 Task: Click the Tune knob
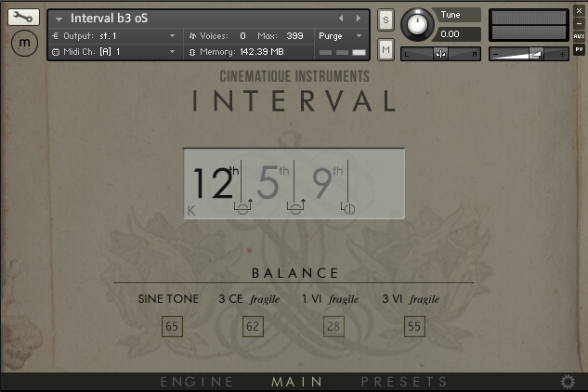pyautogui.click(x=417, y=24)
